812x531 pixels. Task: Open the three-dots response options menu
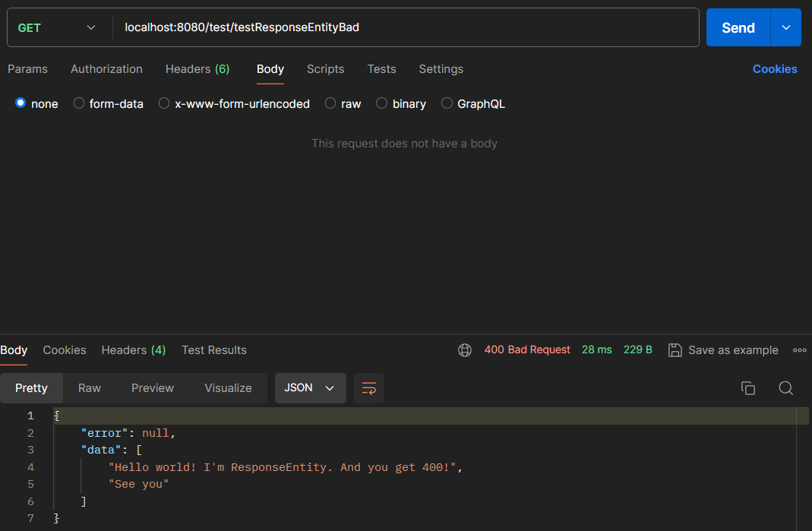pyautogui.click(x=800, y=350)
